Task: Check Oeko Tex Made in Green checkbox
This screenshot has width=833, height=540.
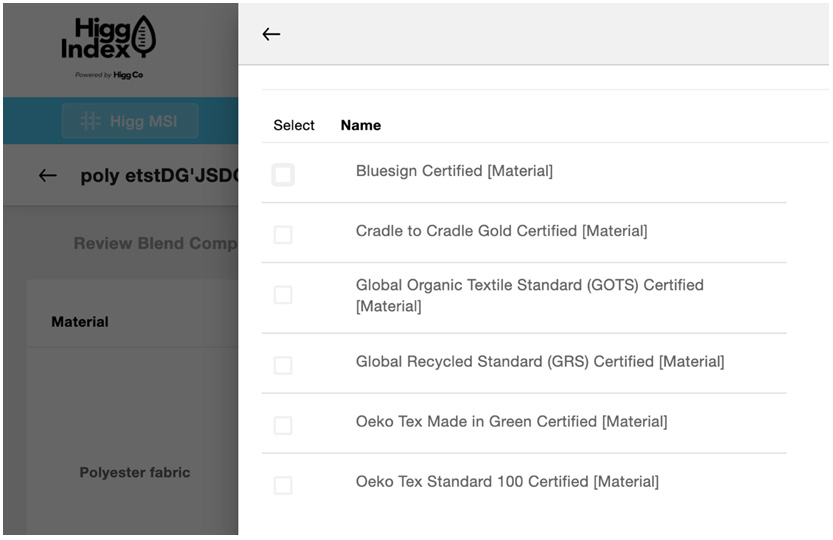Action: [x=283, y=425]
